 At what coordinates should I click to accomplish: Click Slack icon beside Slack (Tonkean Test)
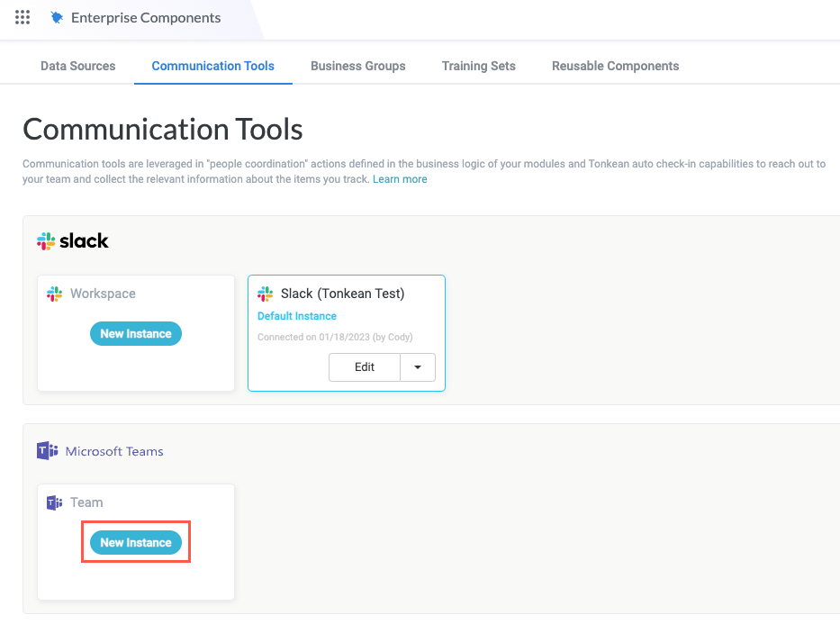pos(266,294)
